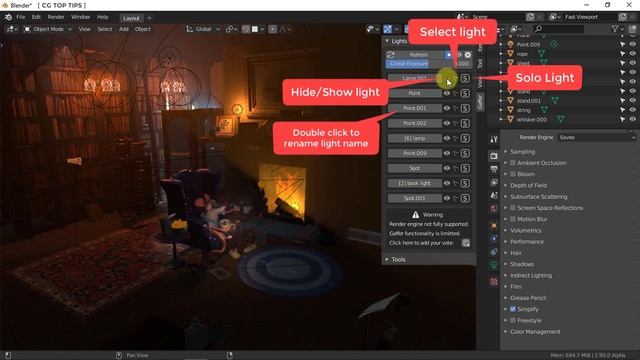Open Global transform orientation dropdown
Image resolution: width=640 pixels, height=360 pixels.
[x=203, y=29]
